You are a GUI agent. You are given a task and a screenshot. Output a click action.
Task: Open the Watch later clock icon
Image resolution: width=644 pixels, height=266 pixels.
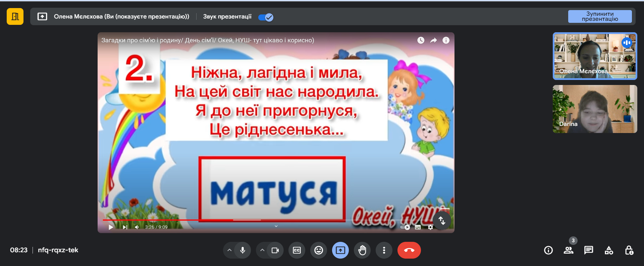[421, 40]
